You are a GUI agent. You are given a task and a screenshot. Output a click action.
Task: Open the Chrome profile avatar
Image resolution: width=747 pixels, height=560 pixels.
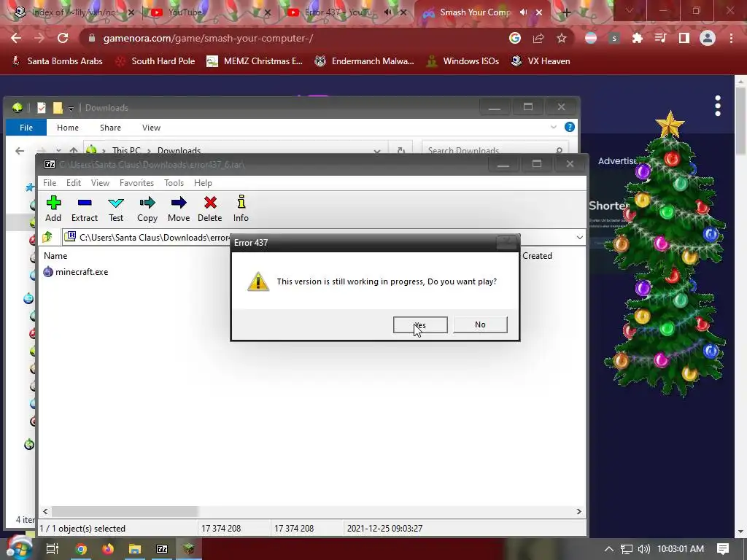click(x=708, y=38)
